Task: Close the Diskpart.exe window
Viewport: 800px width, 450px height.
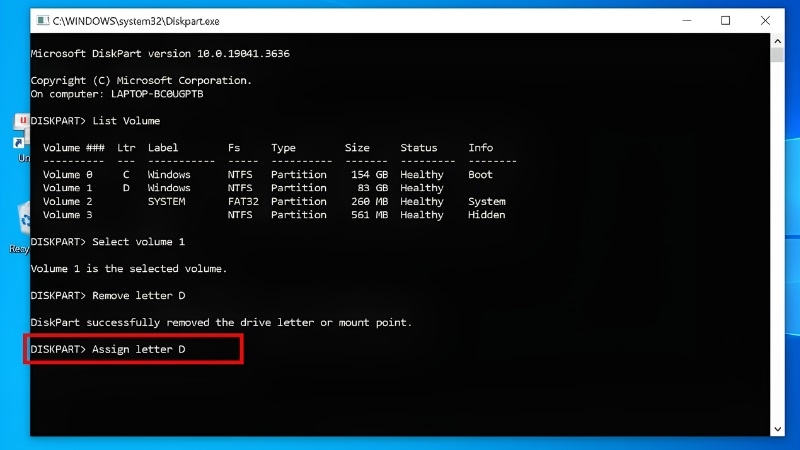Action: click(x=765, y=21)
